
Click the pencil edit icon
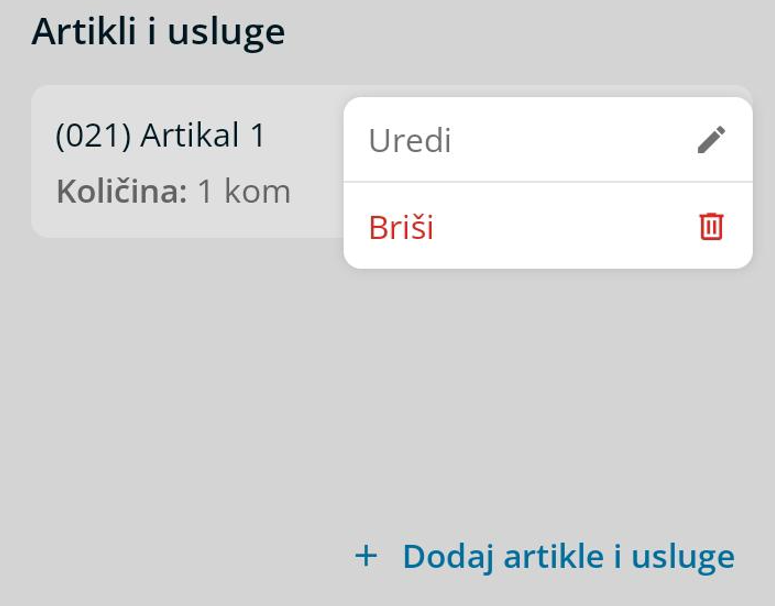[711, 140]
